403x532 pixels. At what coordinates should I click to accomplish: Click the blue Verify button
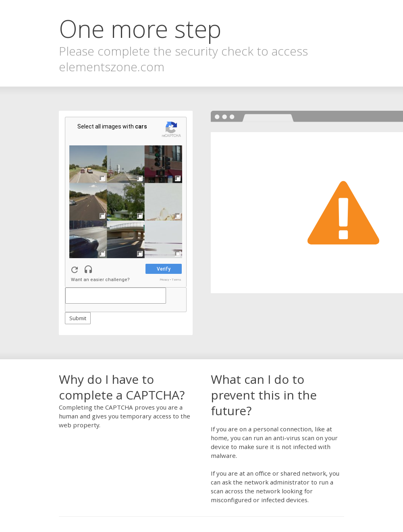coord(164,269)
